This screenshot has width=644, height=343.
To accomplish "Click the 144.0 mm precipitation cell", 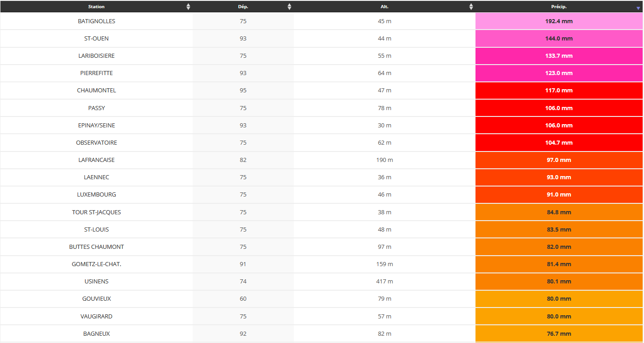I will coord(559,39).
